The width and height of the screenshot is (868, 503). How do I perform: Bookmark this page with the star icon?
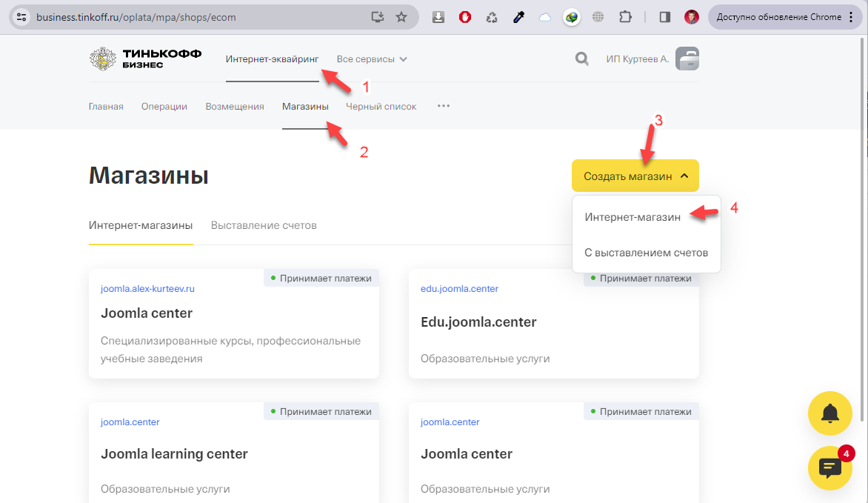pos(401,17)
